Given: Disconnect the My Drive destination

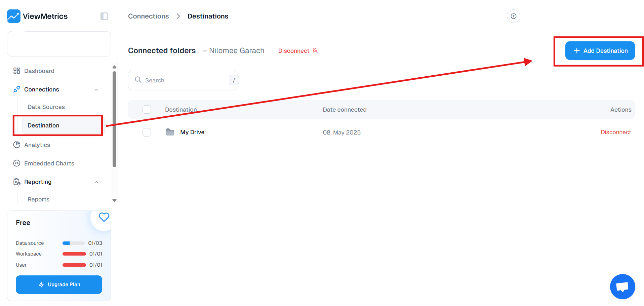Looking at the screenshot, I should coord(616,132).
